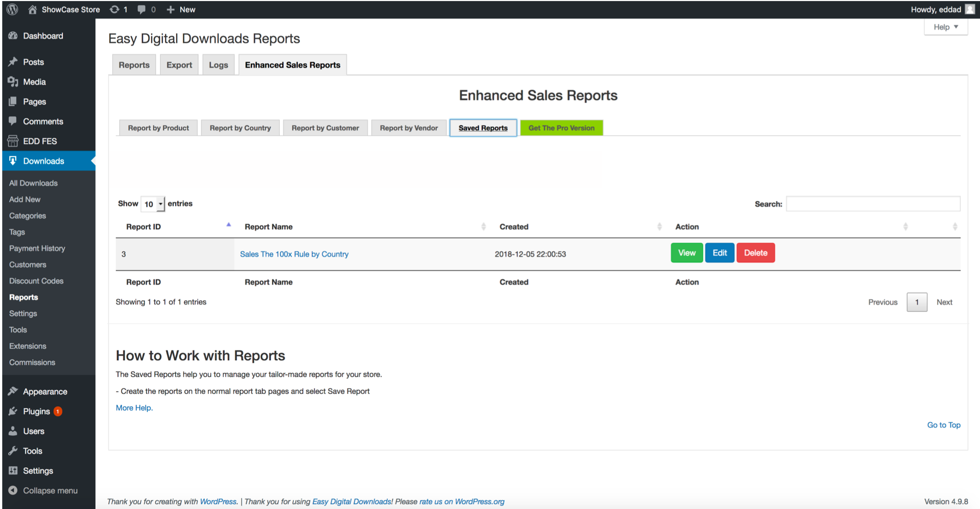Switch to the Reports tab
Viewport: 980px width, 509px height.
(134, 65)
